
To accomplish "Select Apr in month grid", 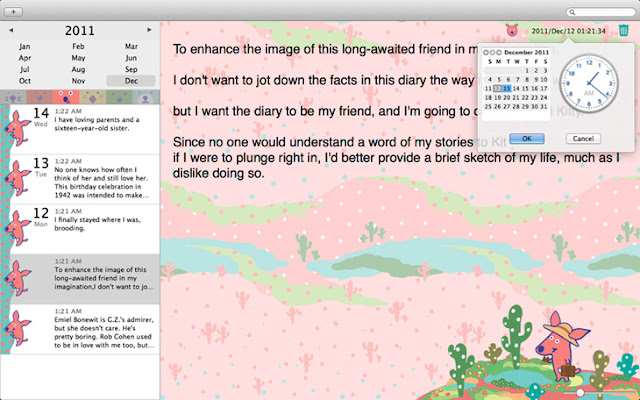I will coord(24,58).
